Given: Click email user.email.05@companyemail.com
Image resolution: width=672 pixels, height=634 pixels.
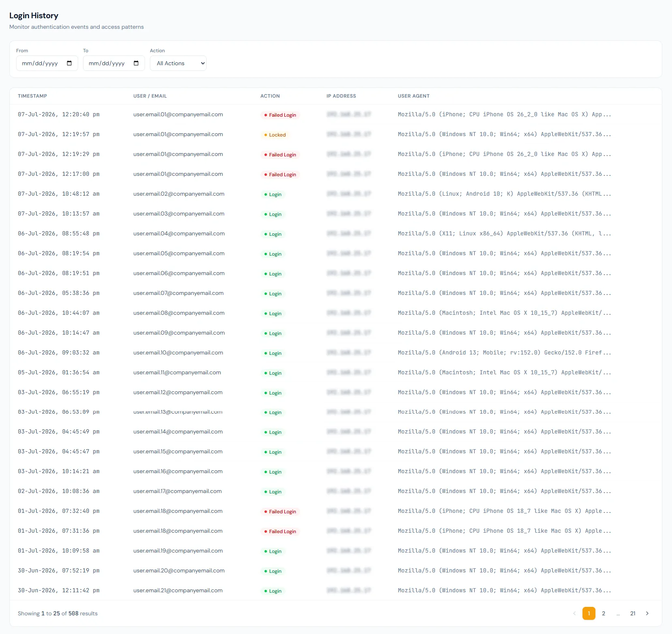Looking at the screenshot, I should pos(179,253).
